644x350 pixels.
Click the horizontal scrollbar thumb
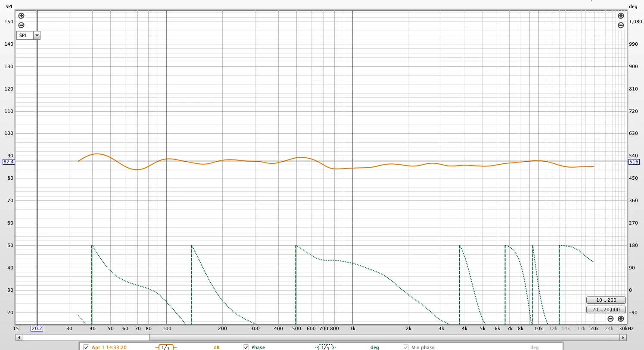point(86,337)
